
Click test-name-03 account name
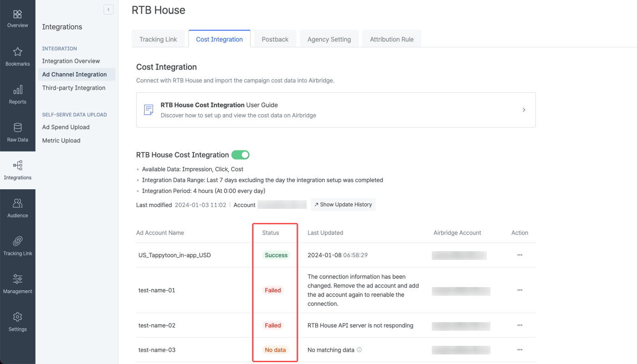tap(157, 350)
